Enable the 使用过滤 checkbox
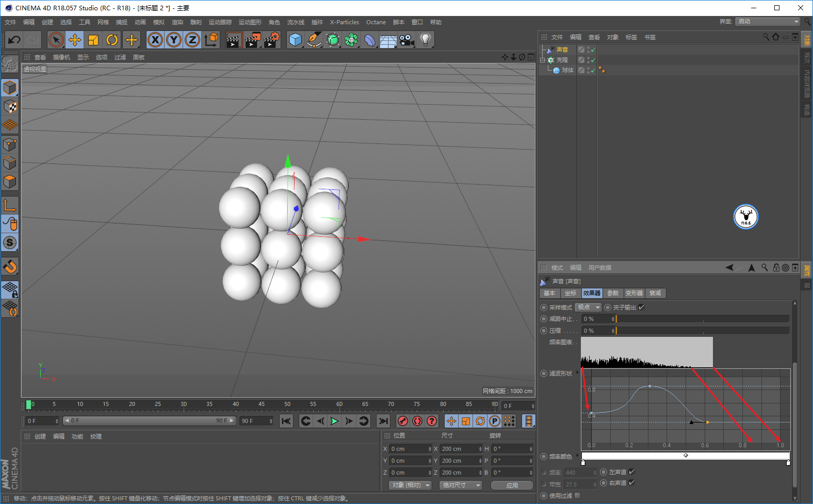Image resolution: width=813 pixels, height=504 pixels. pos(577,496)
